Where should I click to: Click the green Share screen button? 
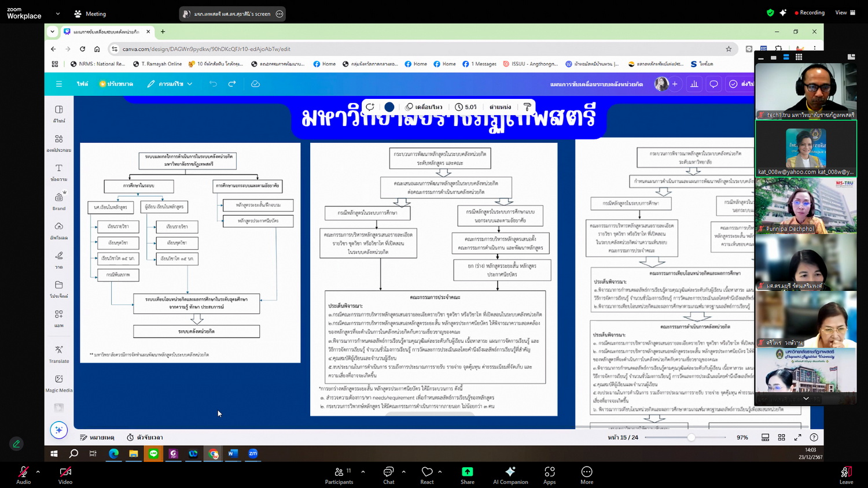(467, 475)
